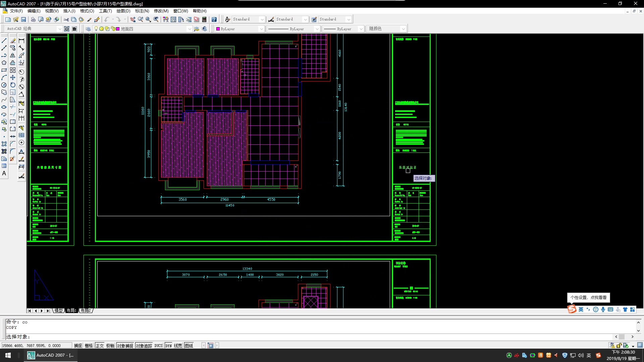Click the Zoom Previous icon
This screenshot has height=362, width=644.
pos(156,19)
